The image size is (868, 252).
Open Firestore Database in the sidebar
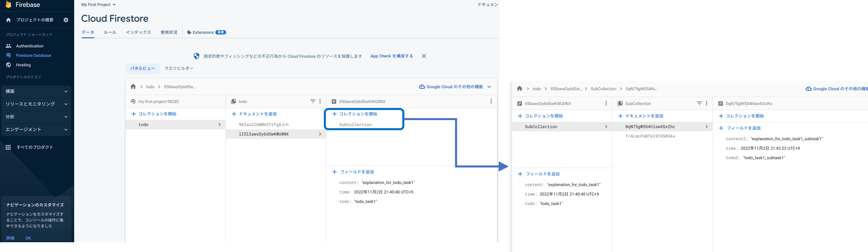click(33, 56)
